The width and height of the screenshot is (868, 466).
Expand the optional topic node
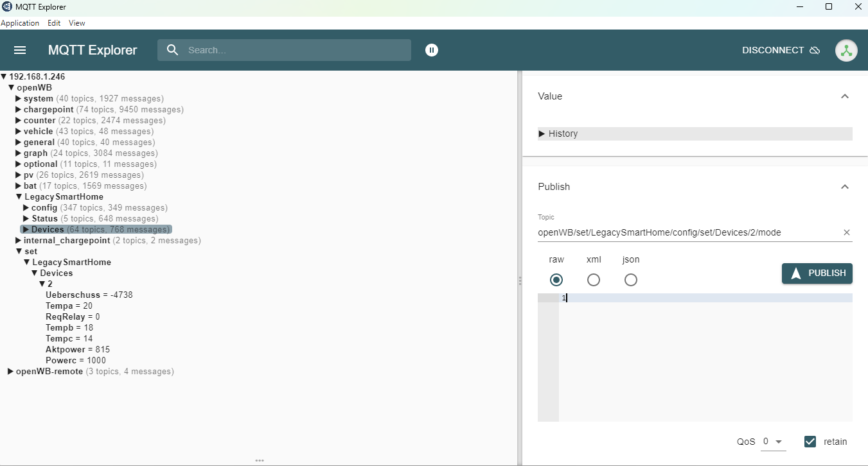[19, 164]
